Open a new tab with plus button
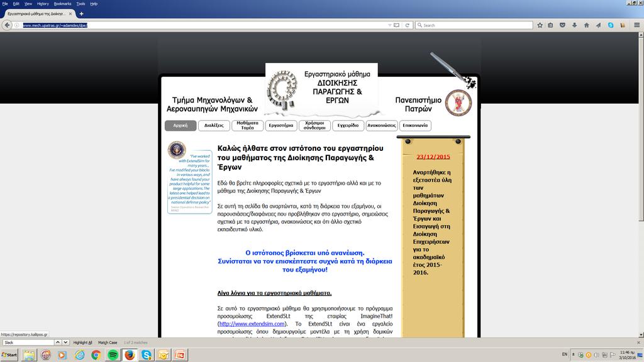644x362 pixels. click(x=81, y=14)
